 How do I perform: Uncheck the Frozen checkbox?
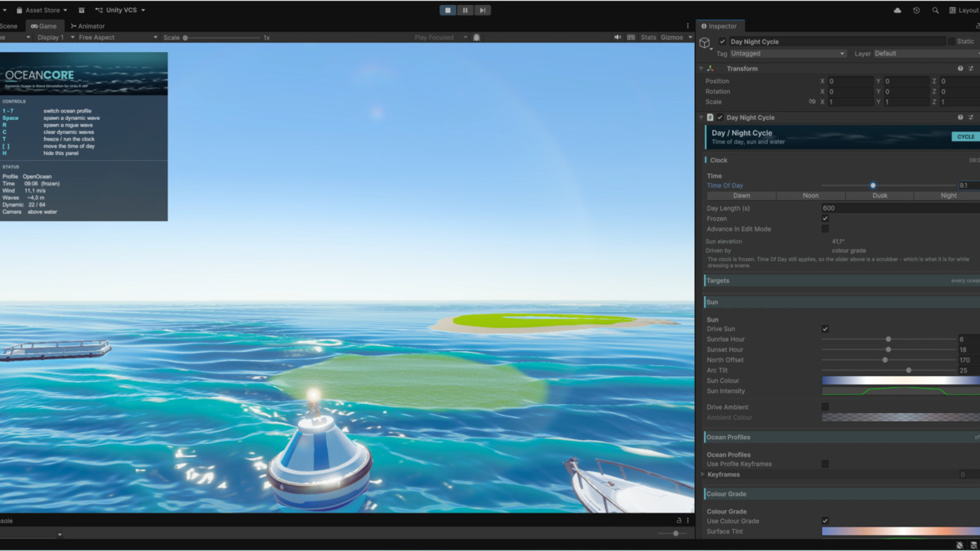pos(825,219)
